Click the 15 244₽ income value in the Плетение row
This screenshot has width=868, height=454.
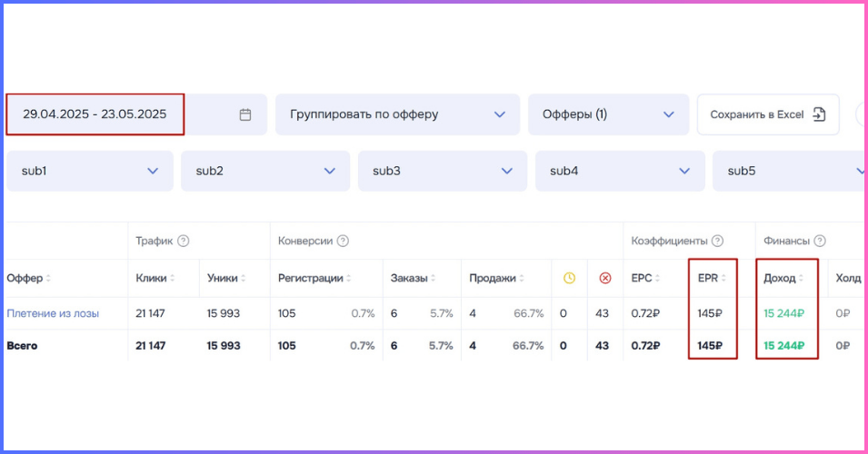coord(783,313)
